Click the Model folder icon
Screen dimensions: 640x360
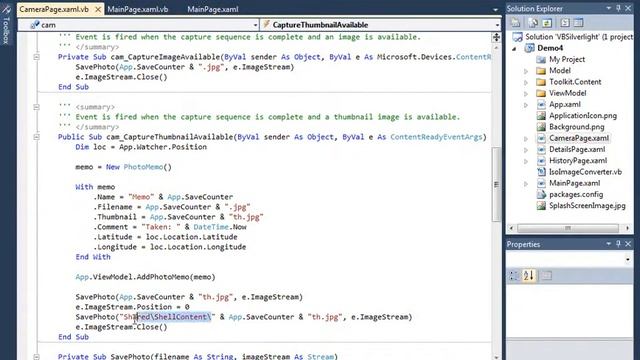point(541,71)
